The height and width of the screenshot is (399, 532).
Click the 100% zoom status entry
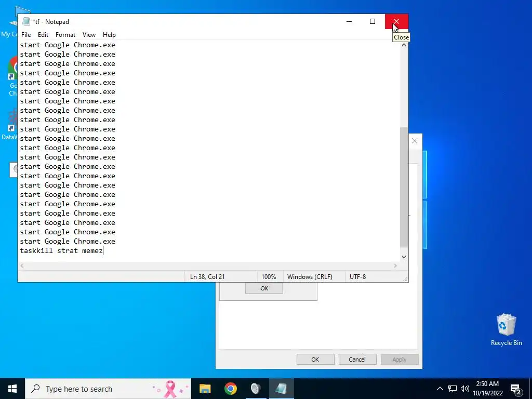[x=269, y=277]
